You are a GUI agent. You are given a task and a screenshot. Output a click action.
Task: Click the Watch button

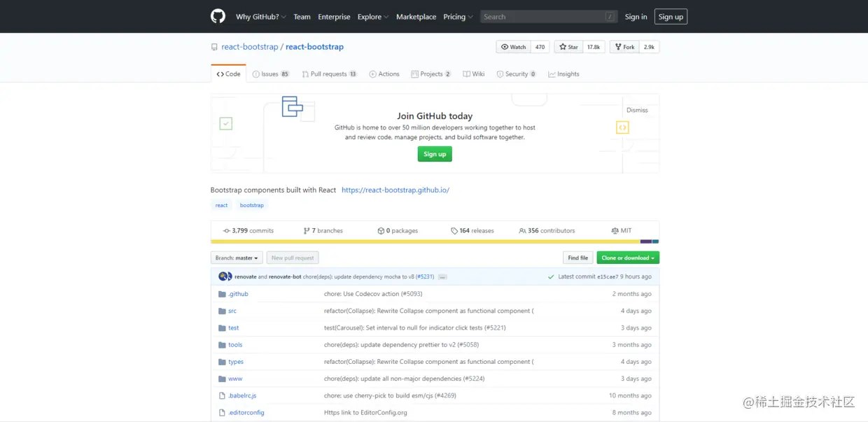(513, 47)
